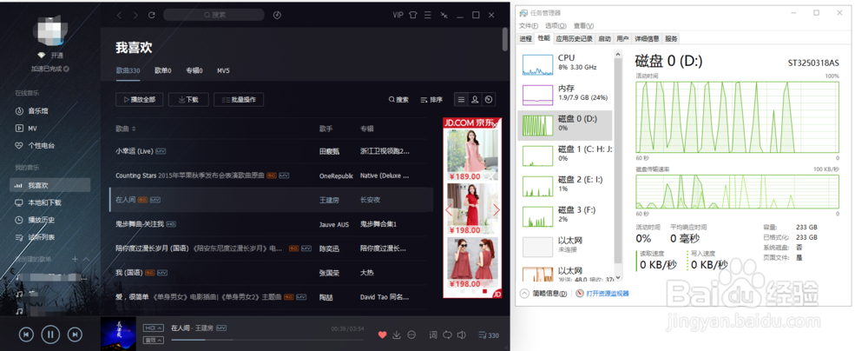The height and width of the screenshot is (351, 868).
Task: Open 个性电台 in the sidebar
Action: pyautogui.click(x=42, y=145)
